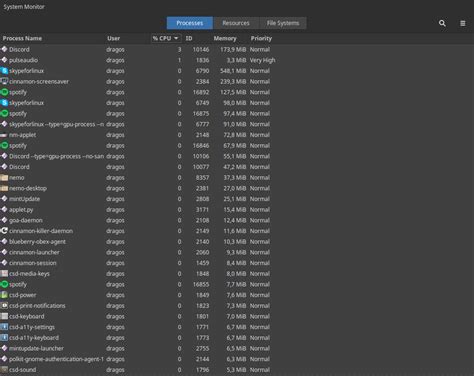The image size is (474, 376).
Task: Click the 72,8 MiB memory value
Action: tap(235, 135)
